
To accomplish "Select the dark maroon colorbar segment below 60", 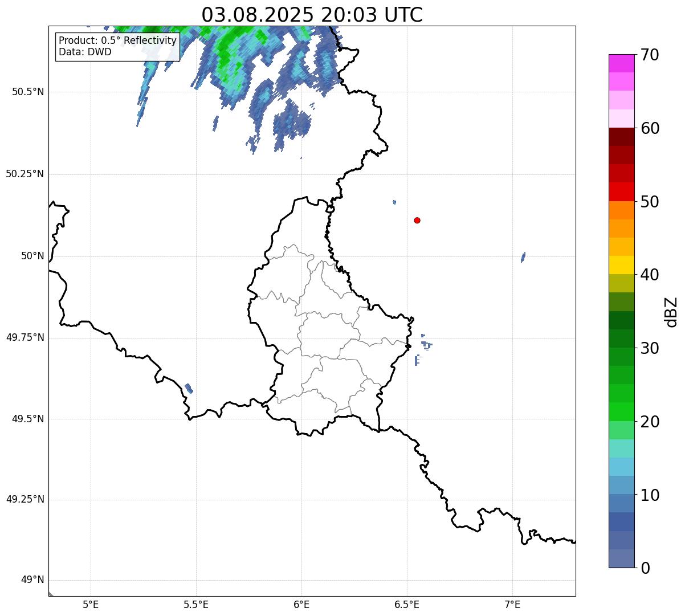I will tap(622, 137).
